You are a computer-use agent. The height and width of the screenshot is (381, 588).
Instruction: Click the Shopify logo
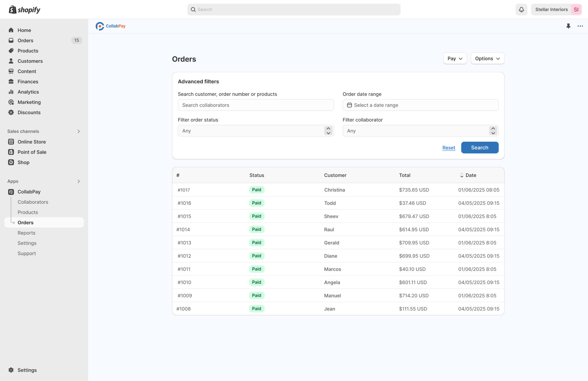pos(25,10)
